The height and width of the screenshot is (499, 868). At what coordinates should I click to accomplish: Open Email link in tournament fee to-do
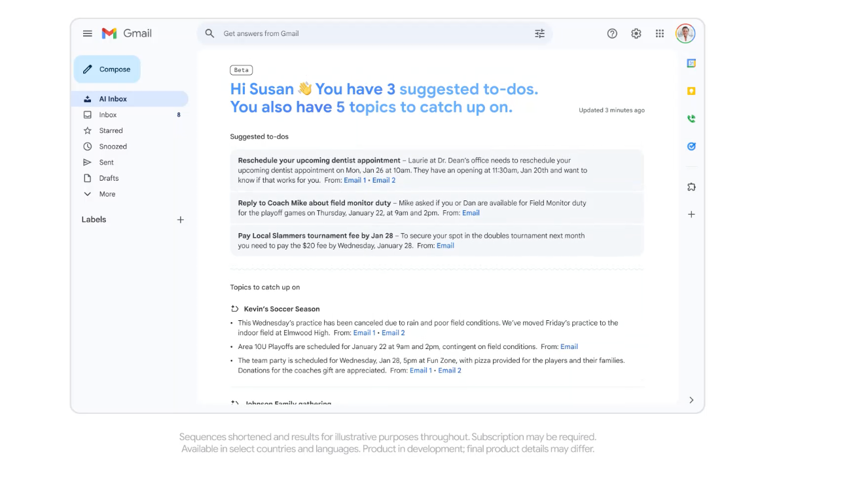pyautogui.click(x=445, y=246)
